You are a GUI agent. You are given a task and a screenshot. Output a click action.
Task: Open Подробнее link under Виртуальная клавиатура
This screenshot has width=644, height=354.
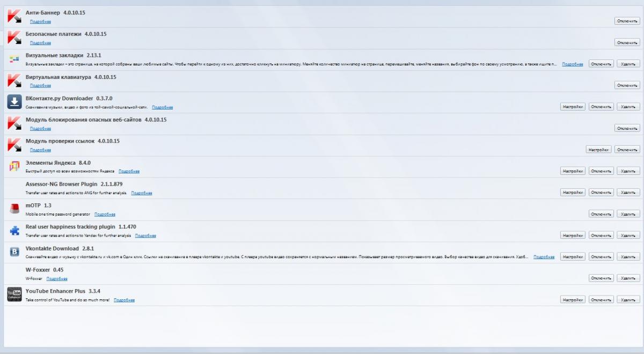tap(40, 86)
